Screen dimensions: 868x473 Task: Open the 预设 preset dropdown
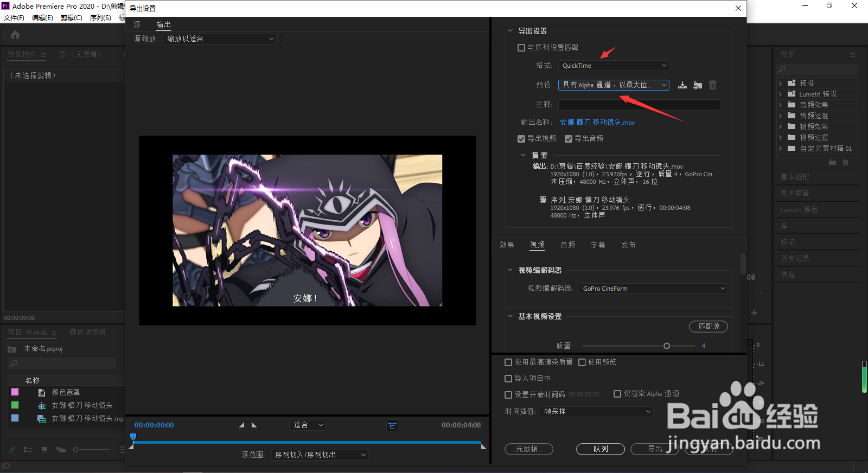tap(614, 85)
